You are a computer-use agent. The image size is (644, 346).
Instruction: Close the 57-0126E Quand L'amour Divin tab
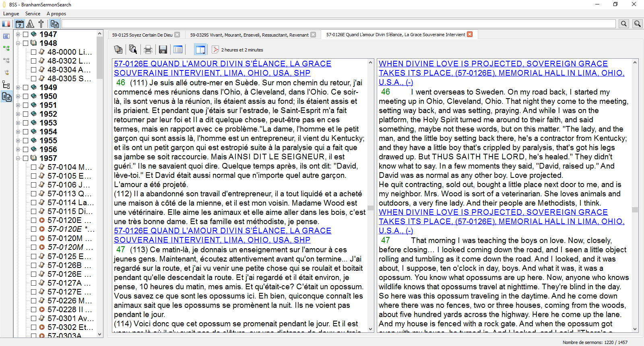point(470,34)
